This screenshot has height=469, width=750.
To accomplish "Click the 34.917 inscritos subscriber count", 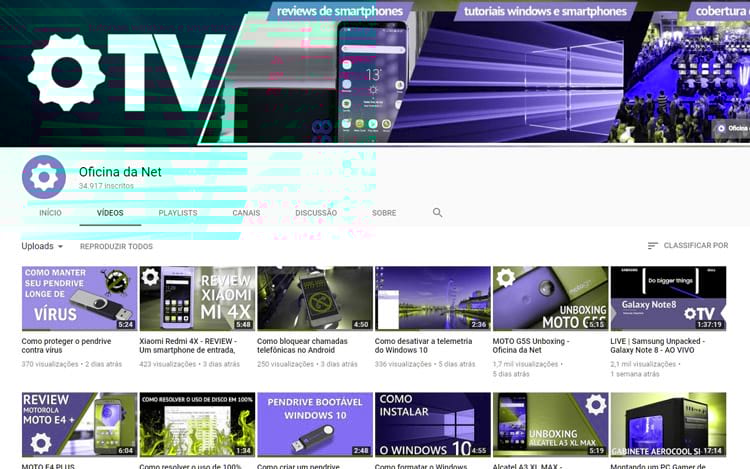I will click(106, 186).
